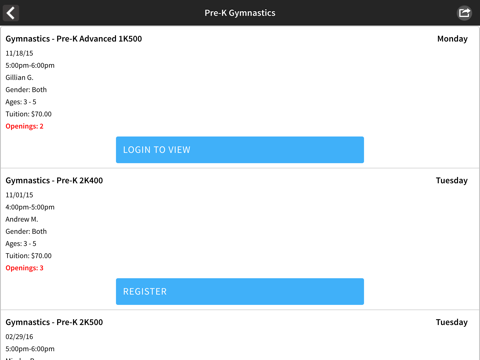Tap the 4:00pm-5:00pm time line

(x=30, y=207)
